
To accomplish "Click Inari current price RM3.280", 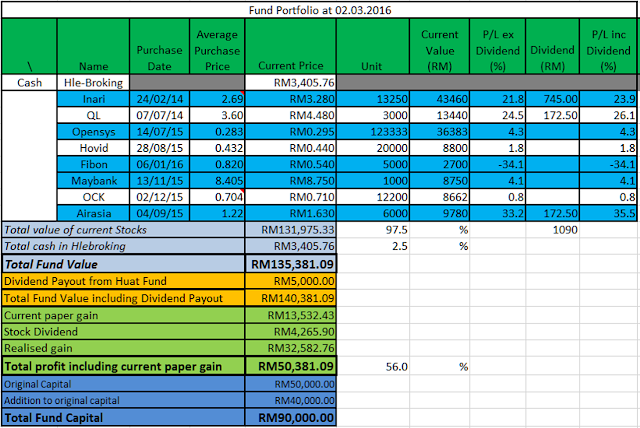I will (x=291, y=99).
